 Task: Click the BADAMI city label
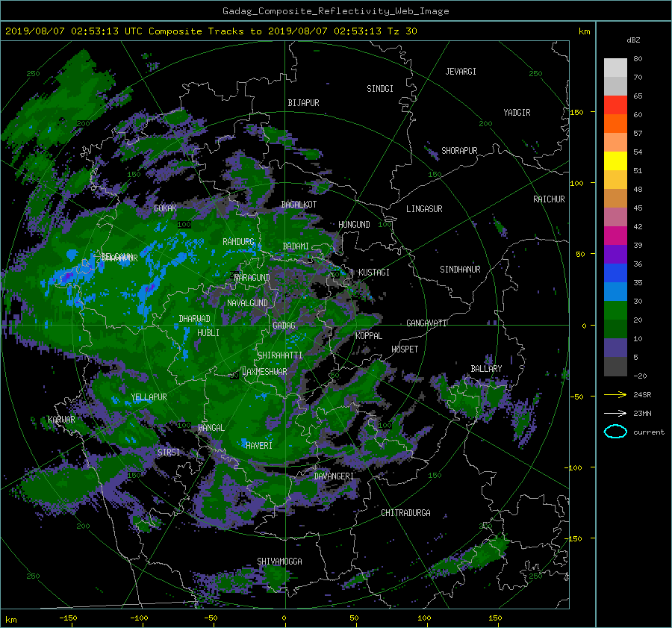(x=296, y=246)
